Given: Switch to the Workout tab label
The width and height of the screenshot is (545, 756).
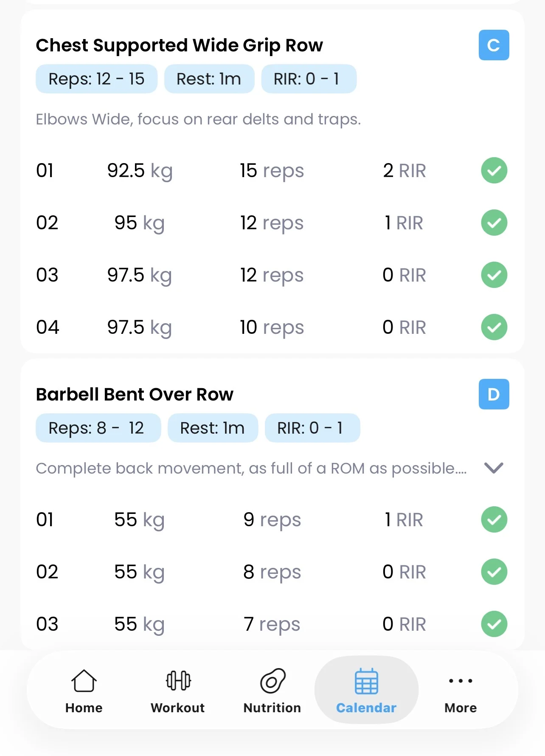Looking at the screenshot, I should click(177, 708).
